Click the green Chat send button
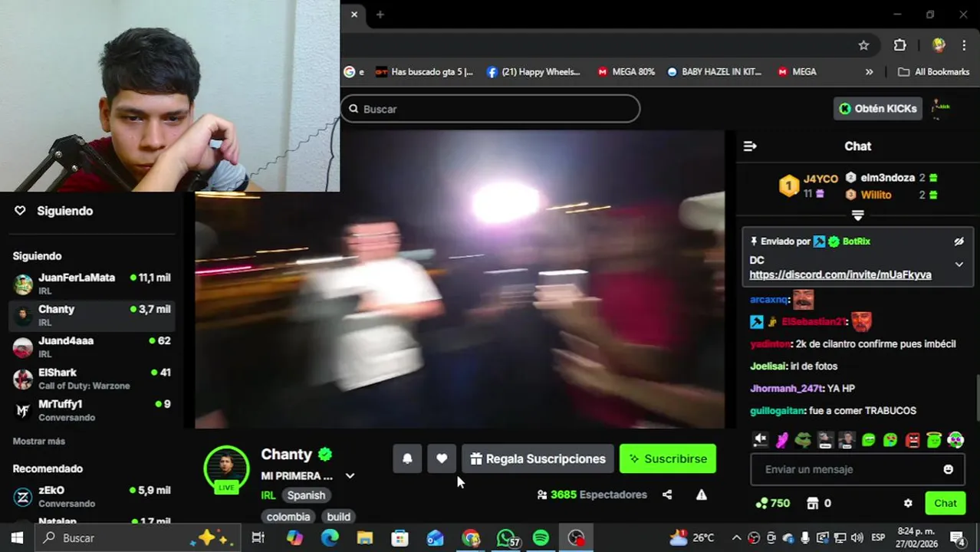This screenshot has width=980, height=552. 945,503
